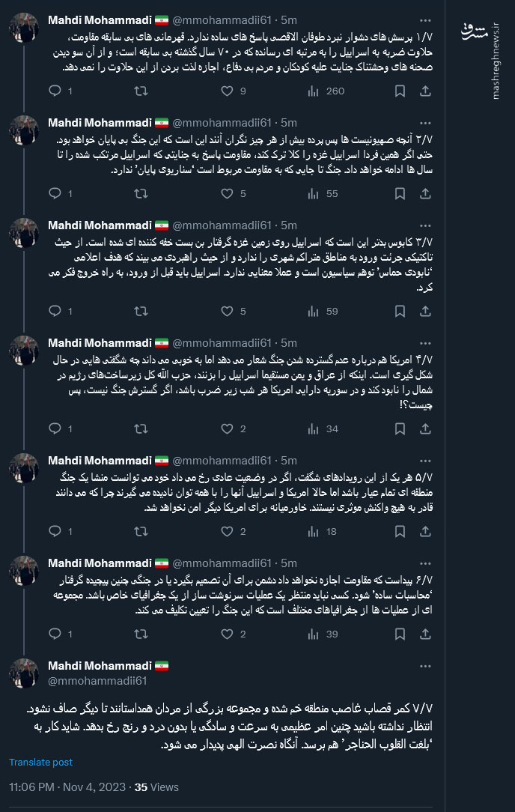Retweet the second tweet (2/7)
Viewport: 515px width, 812px height.
tap(141, 194)
